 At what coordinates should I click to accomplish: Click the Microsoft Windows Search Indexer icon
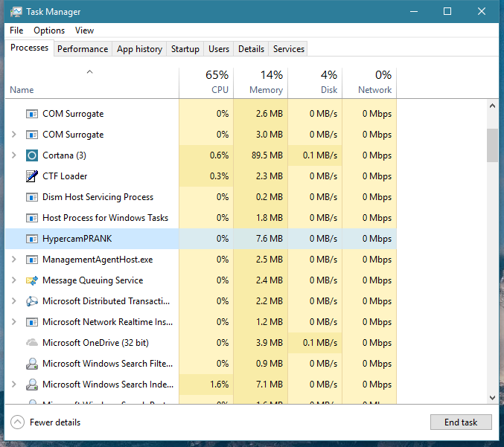(32, 385)
